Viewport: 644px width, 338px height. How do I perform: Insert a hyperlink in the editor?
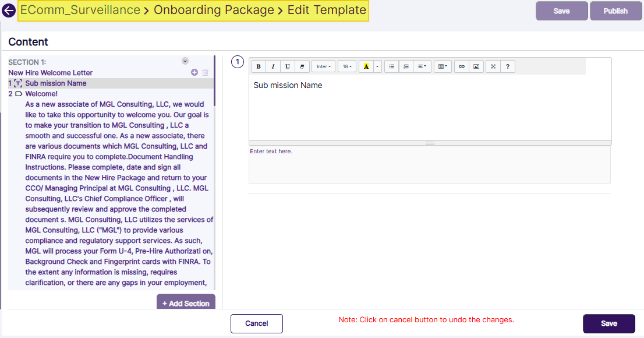[x=461, y=66]
